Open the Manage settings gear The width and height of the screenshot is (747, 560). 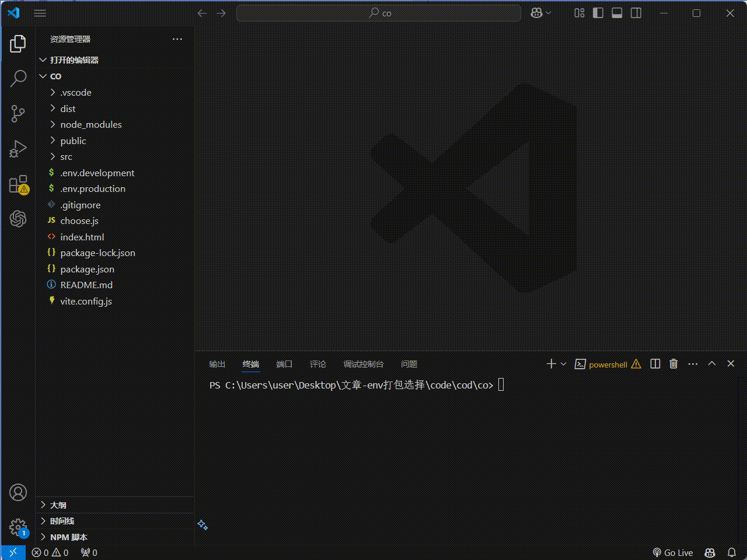coord(18,528)
